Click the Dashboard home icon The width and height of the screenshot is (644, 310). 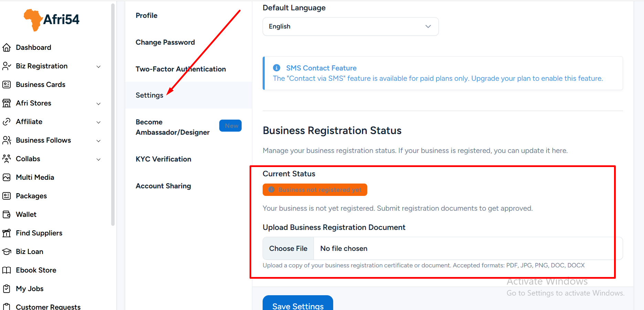(7, 47)
